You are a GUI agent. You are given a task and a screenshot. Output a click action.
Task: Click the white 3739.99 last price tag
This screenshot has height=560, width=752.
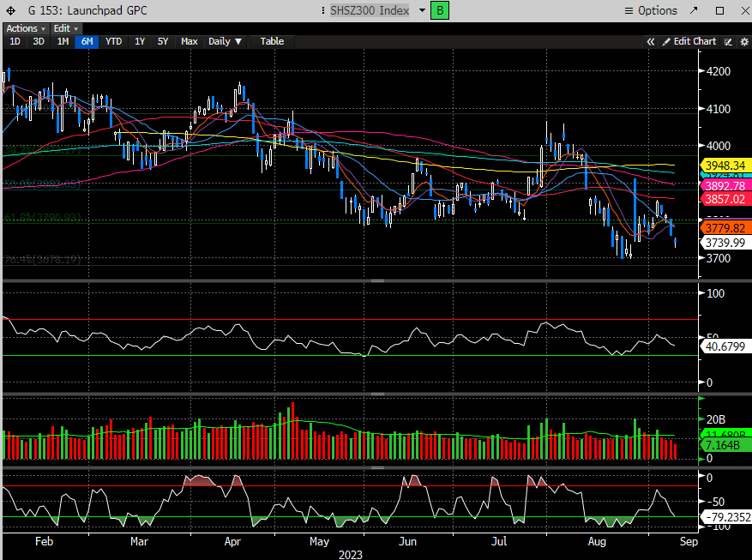(725, 243)
